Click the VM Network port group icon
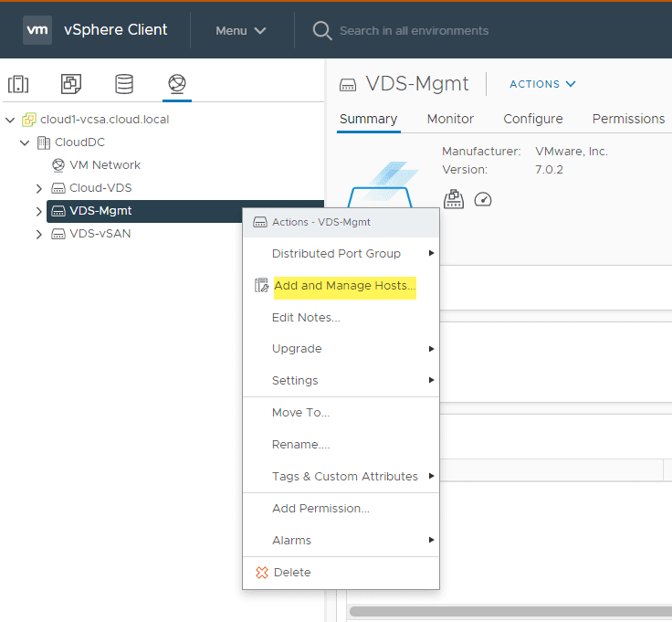Screen dimensions: 672x622 coord(58,165)
